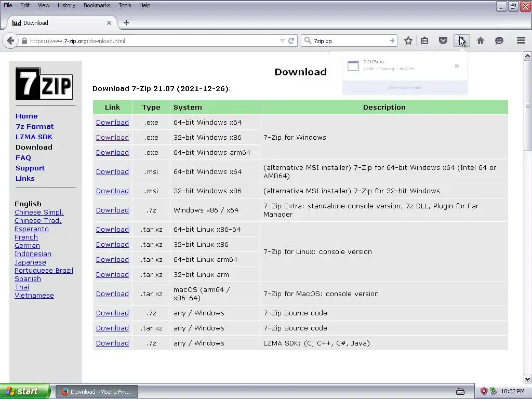Download .tar.xz for 64-bit Linux x86-64
532x399 pixels.
112,229
